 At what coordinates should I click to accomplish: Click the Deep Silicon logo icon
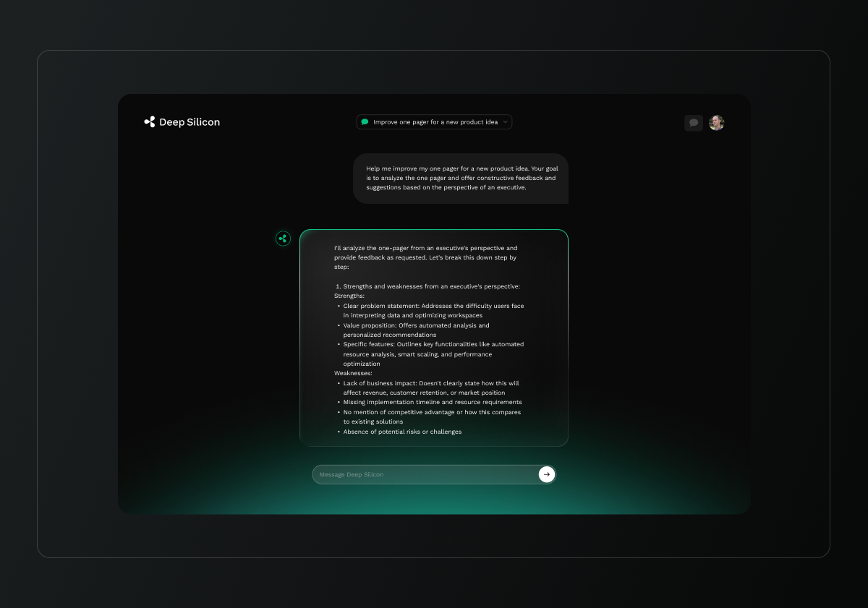(x=150, y=122)
